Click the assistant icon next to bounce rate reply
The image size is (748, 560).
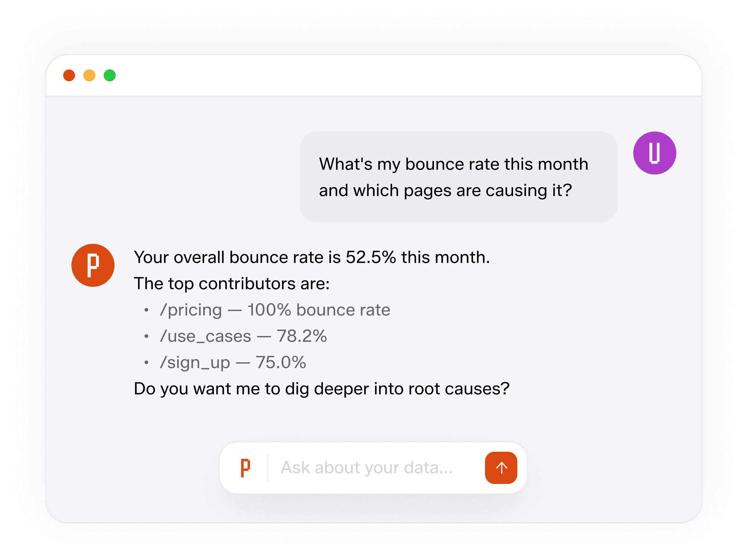(x=93, y=265)
